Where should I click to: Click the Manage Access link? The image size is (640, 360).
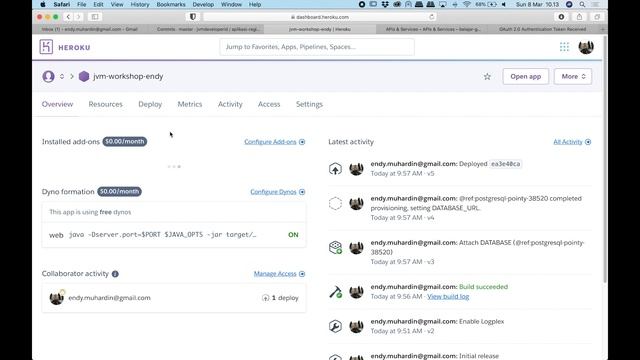(x=275, y=273)
